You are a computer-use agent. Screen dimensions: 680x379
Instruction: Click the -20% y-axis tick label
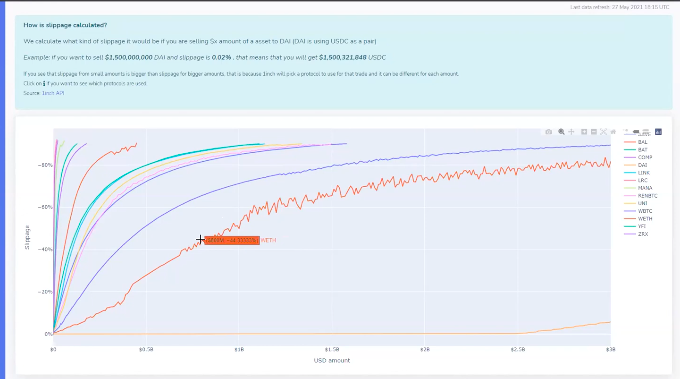[45, 292]
